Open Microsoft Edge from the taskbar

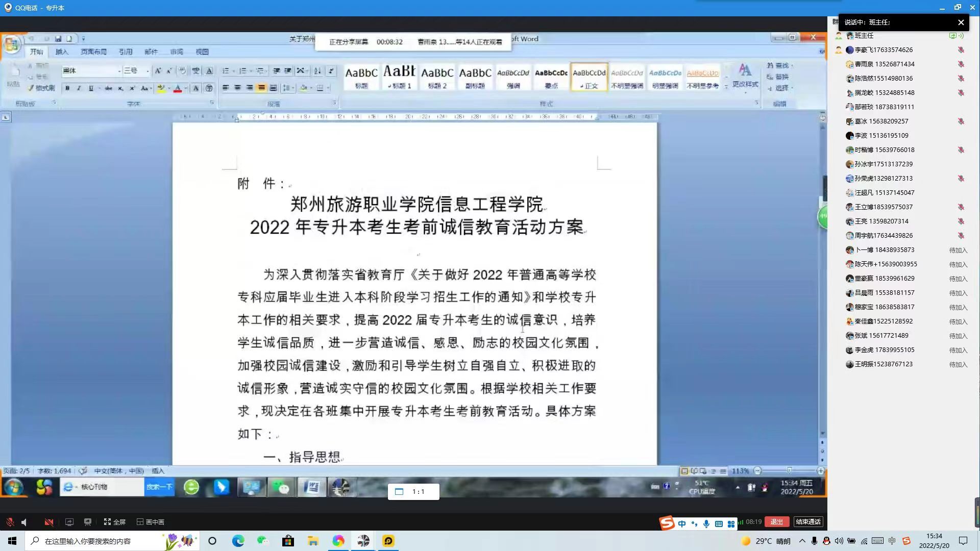point(238,541)
